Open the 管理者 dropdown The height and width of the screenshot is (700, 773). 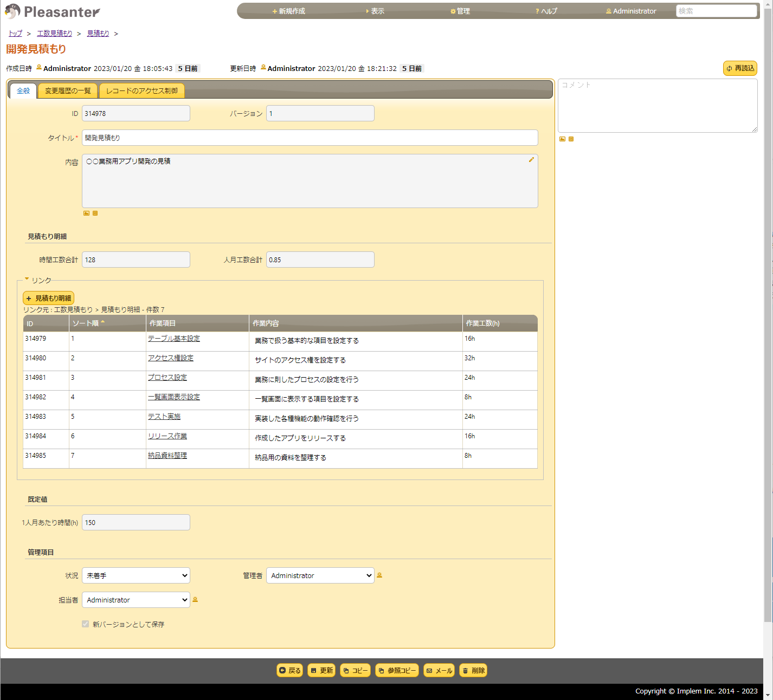pyautogui.click(x=320, y=575)
